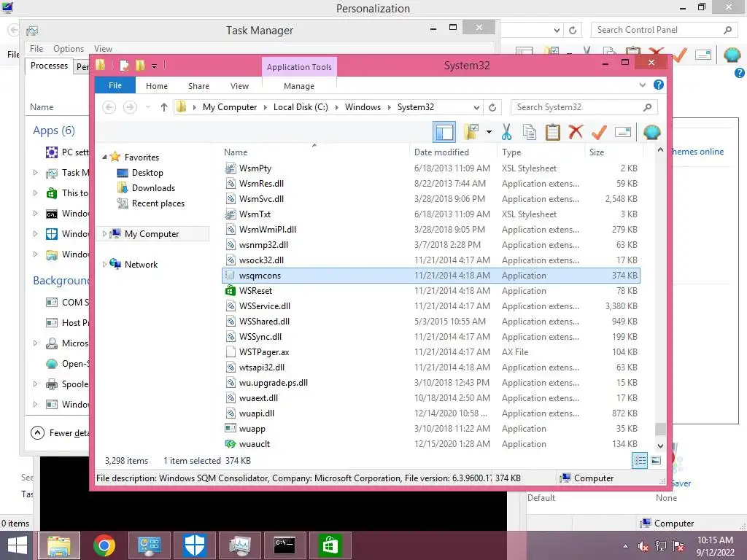Expand the ribbon with chevron arrow

tap(642, 85)
